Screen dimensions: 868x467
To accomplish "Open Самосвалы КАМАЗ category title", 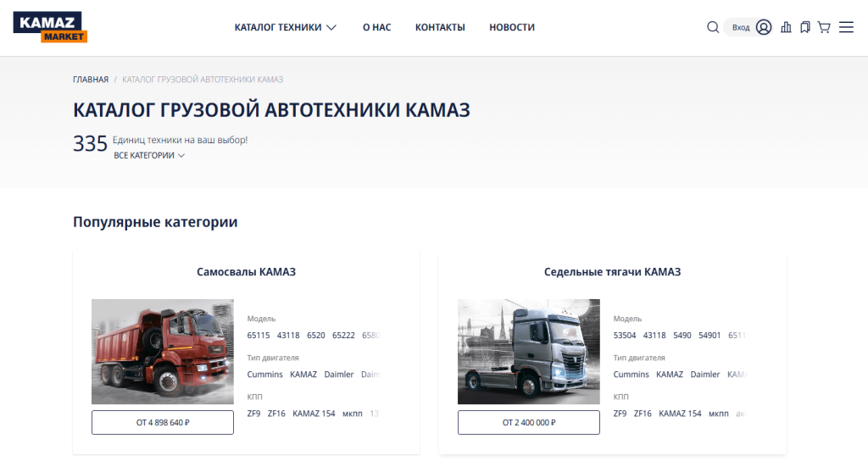I will [x=247, y=272].
